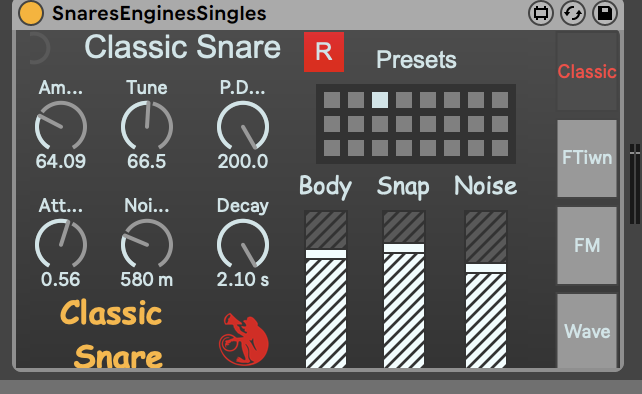
Task: Save preset with the floppy disk icon
Action: click(605, 14)
